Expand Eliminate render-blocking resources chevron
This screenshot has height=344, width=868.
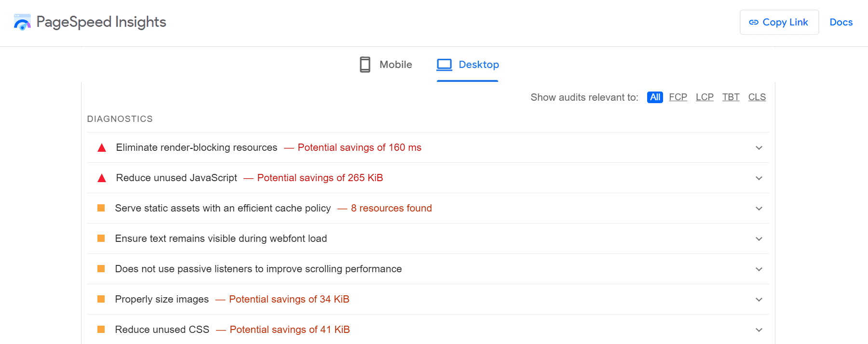[x=759, y=148]
